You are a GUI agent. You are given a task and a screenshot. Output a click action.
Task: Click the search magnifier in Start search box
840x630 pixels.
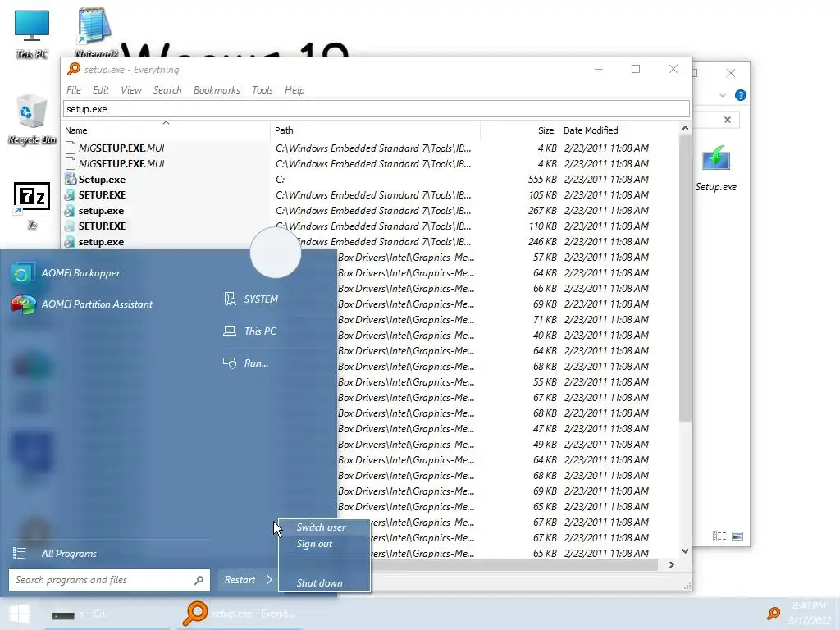click(199, 580)
